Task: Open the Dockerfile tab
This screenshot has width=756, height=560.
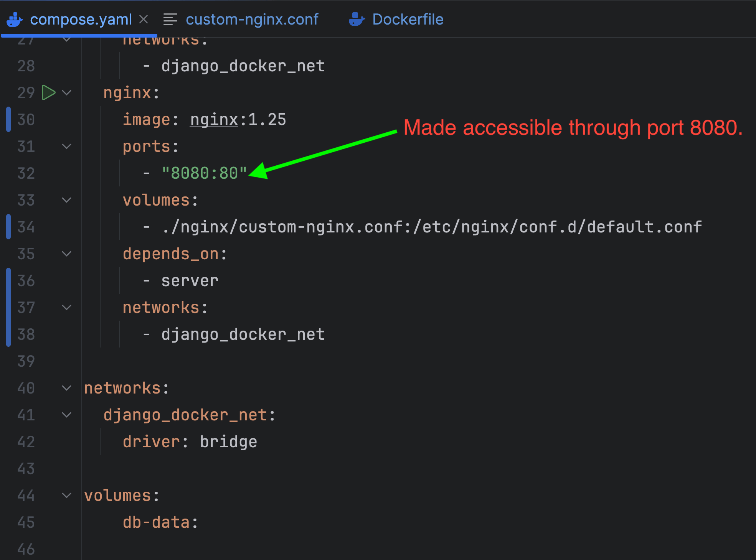Action: (408, 20)
